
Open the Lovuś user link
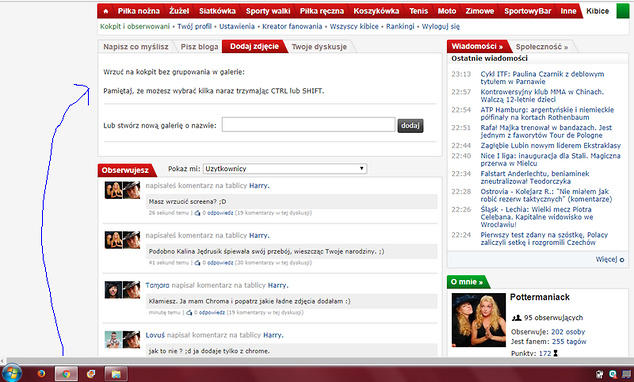pyautogui.click(x=155, y=335)
